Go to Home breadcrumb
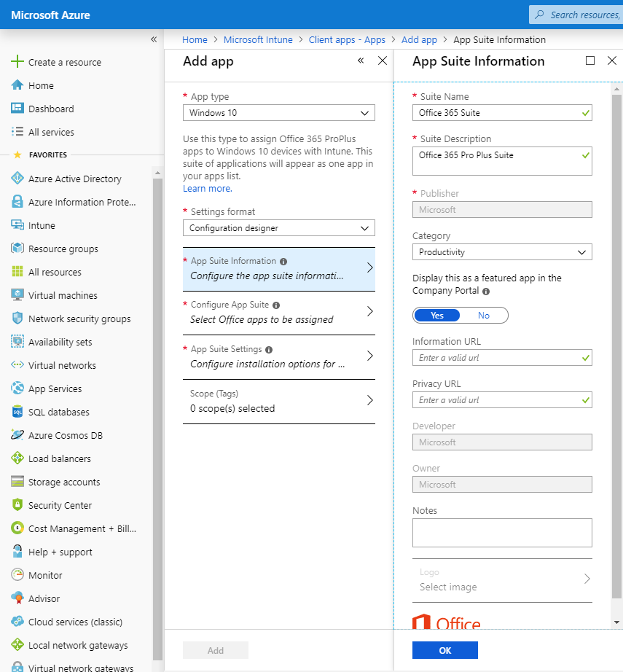 point(195,40)
